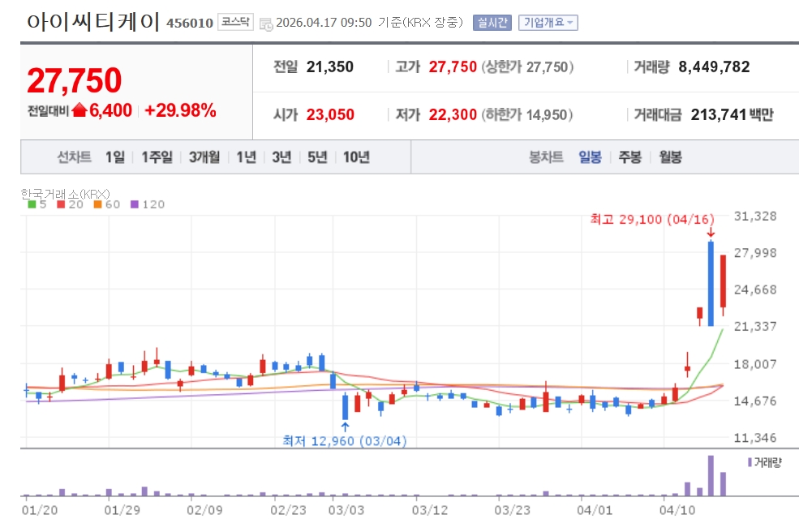Switch to 주봉 weekly candle chart

point(629,157)
